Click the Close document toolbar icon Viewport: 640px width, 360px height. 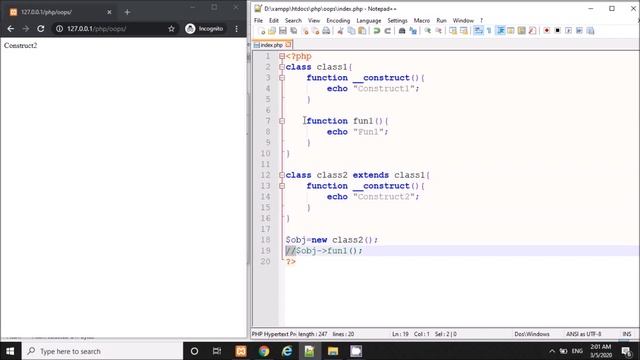pos(304,31)
